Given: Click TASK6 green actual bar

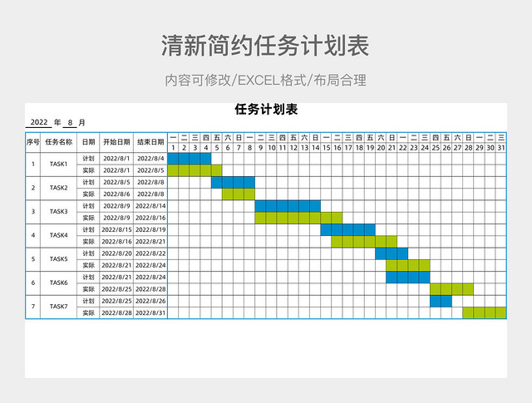Looking at the screenshot, I should click(451, 289).
